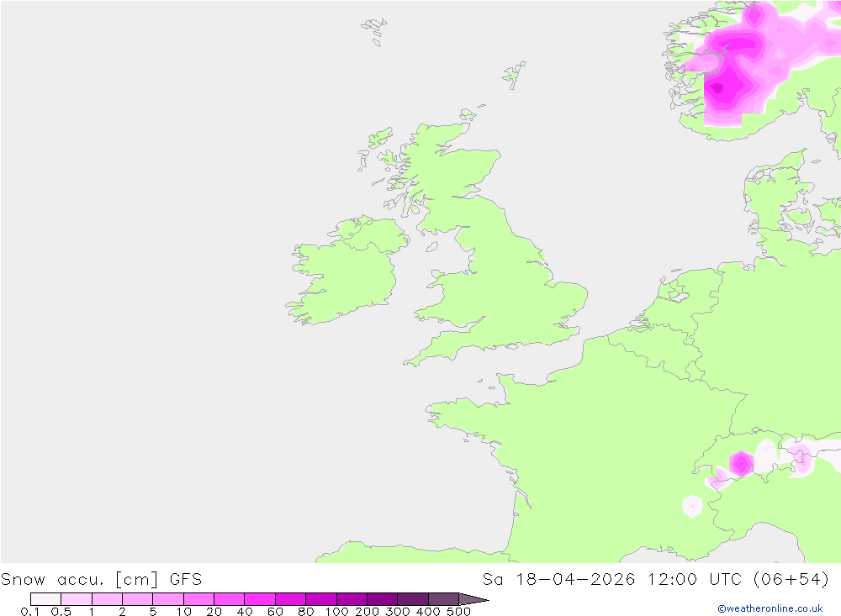Select the 100–200 cm legend swatch

tap(352, 599)
